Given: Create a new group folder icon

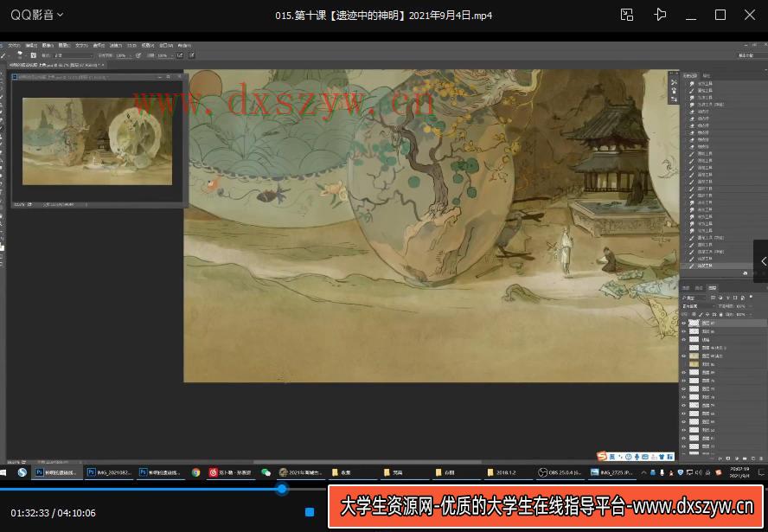Looking at the screenshot, I should [x=745, y=458].
